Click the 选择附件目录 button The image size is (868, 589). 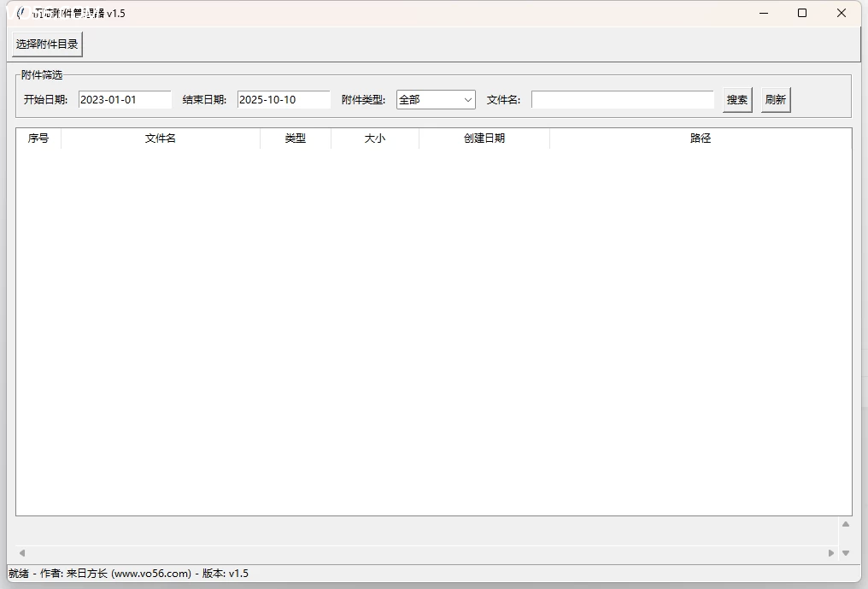click(x=47, y=44)
